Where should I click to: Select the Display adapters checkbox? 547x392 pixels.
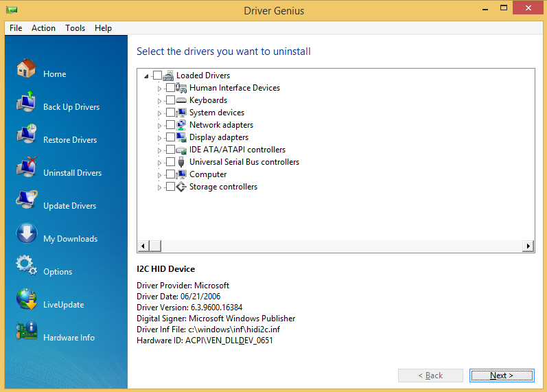pyautogui.click(x=170, y=137)
